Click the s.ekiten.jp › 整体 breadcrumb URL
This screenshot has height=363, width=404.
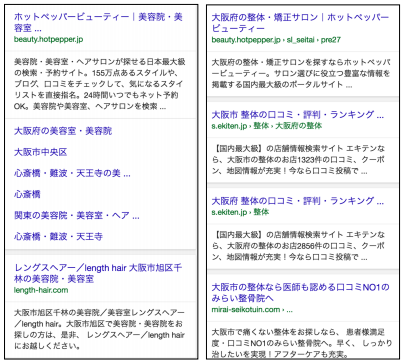coord(240,212)
